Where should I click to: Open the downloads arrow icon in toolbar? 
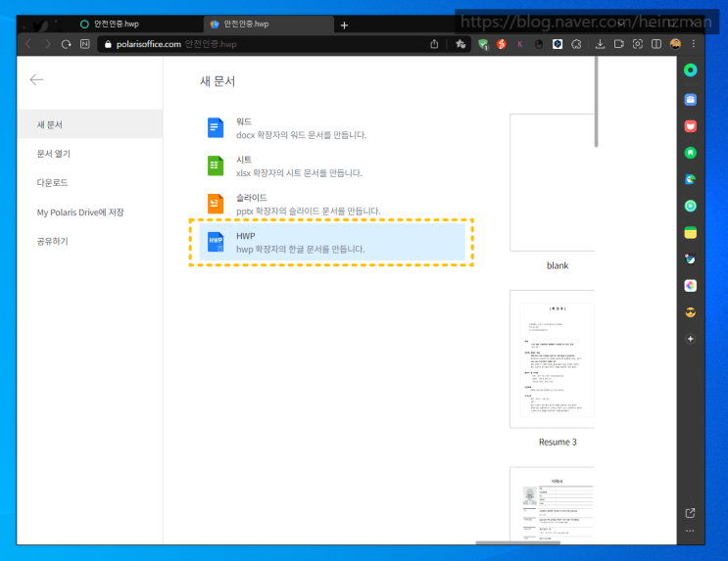tap(600, 44)
